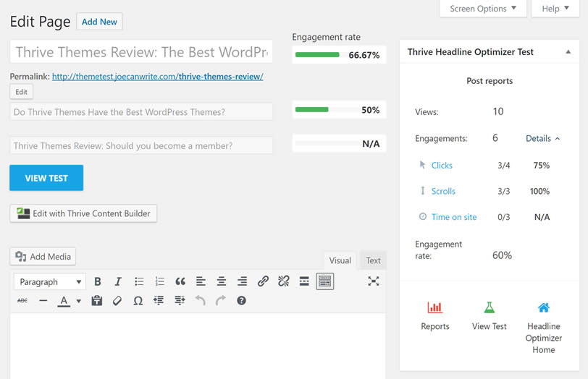Align text center
The height and width of the screenshot is (379, 588).
222,281
